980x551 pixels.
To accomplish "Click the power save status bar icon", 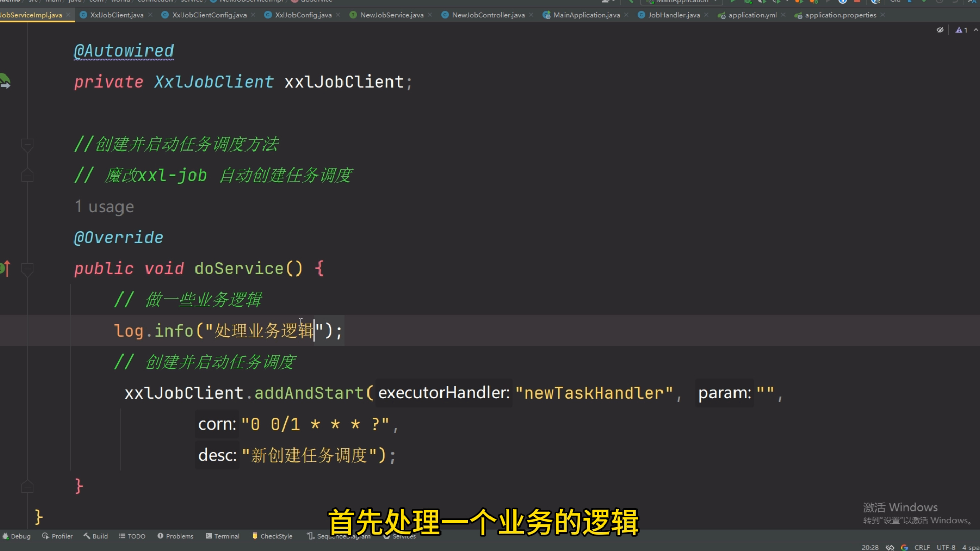I will 890,547.
